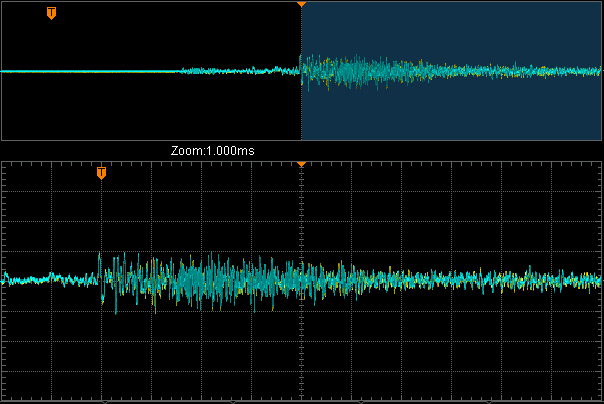Select the orange position triangle atop zoomed grid
604x404 pixels.
point(301,164)
